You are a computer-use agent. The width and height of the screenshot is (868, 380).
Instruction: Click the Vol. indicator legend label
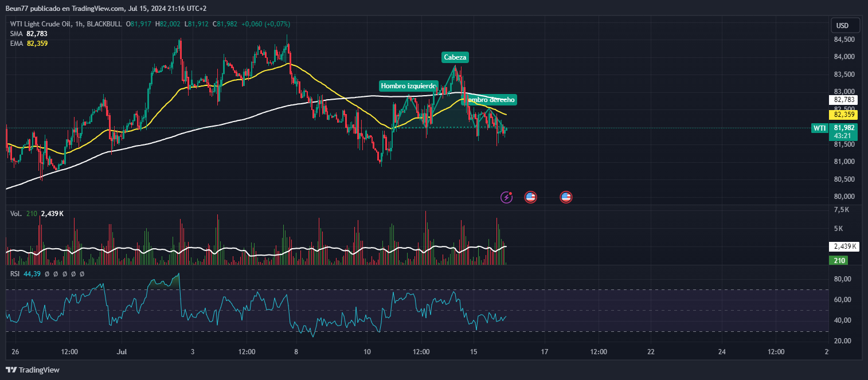(x=16, y=214)
